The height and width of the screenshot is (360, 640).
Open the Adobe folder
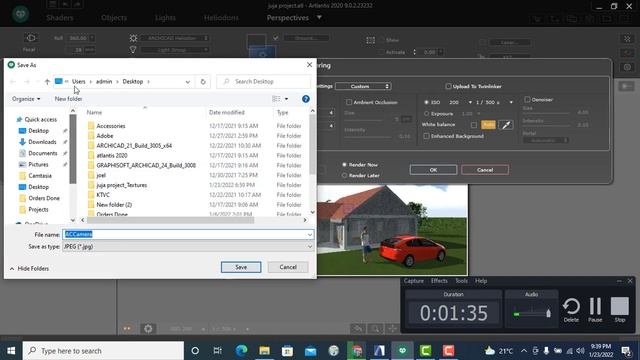pyautogui.click(x=104, y=136)
